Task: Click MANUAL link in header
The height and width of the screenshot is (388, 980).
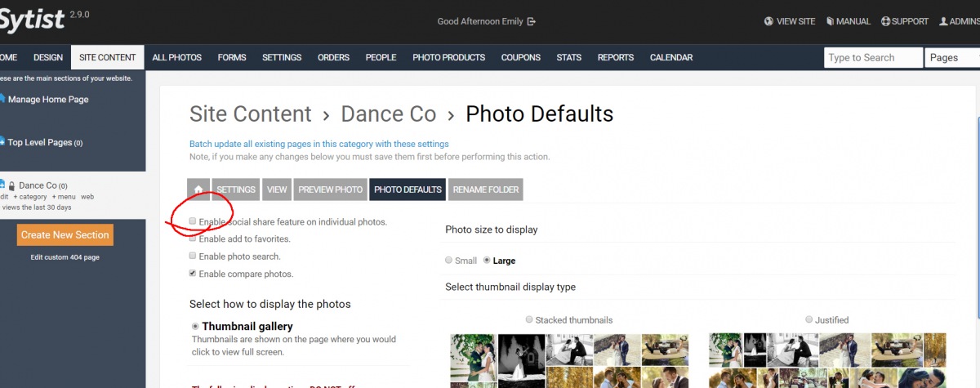Action: click(853, 21)
